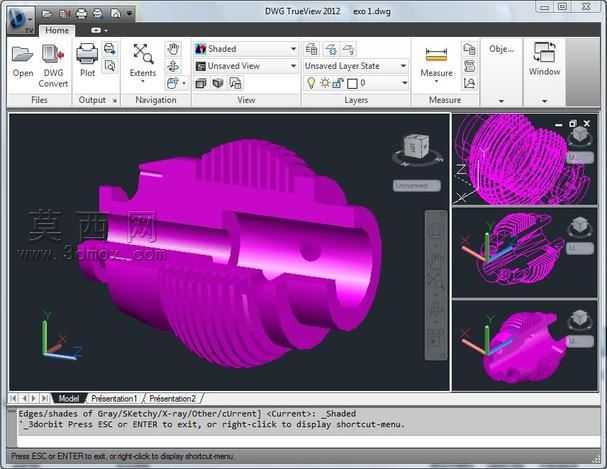Click the named views icon in View panel

pos(235,83)
